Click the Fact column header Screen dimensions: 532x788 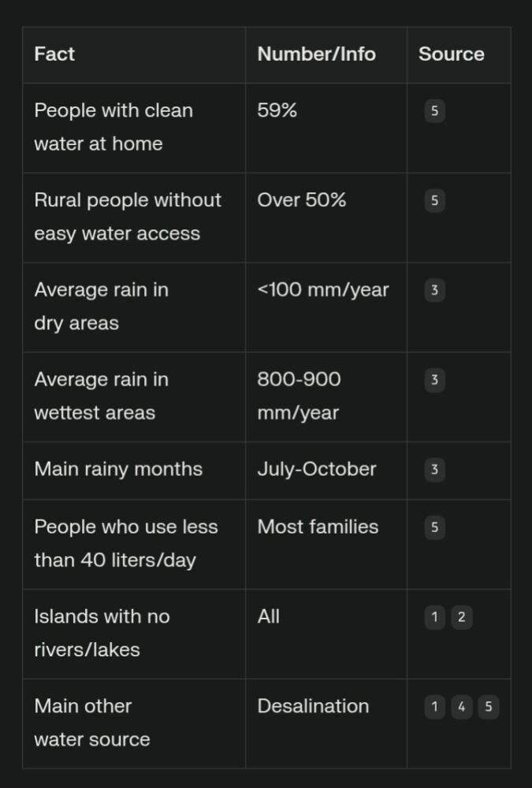coord(54,54)
